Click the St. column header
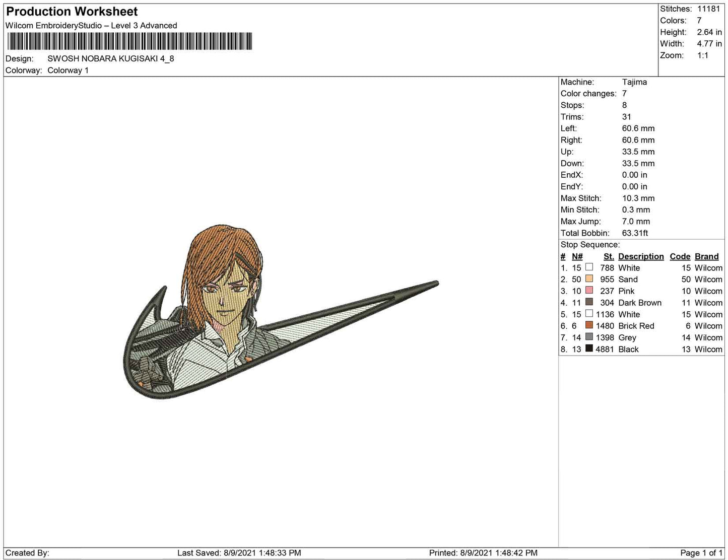Image resolution: width=728 pixels, height=560 pixels. pyautogui.click(x=609, y=256)
